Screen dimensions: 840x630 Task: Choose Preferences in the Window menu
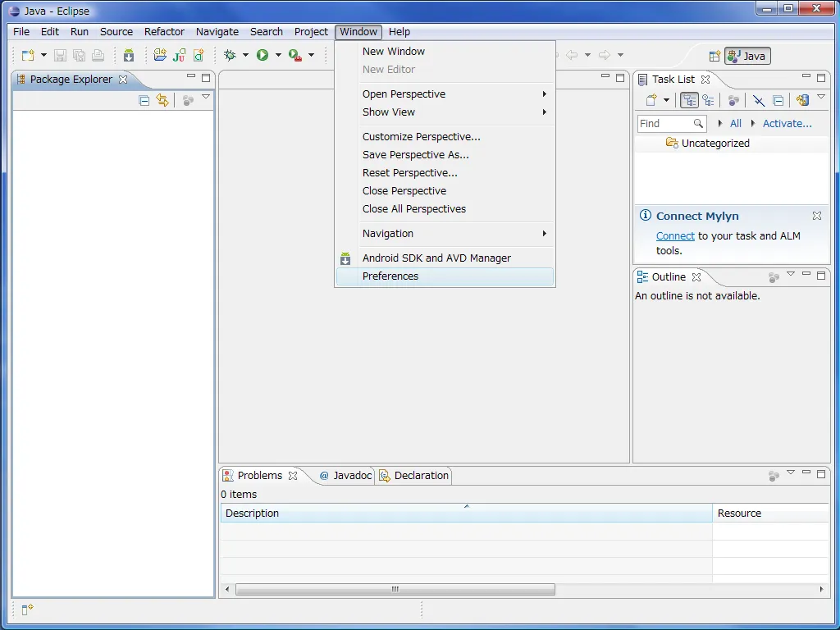(x=445, y=276)
